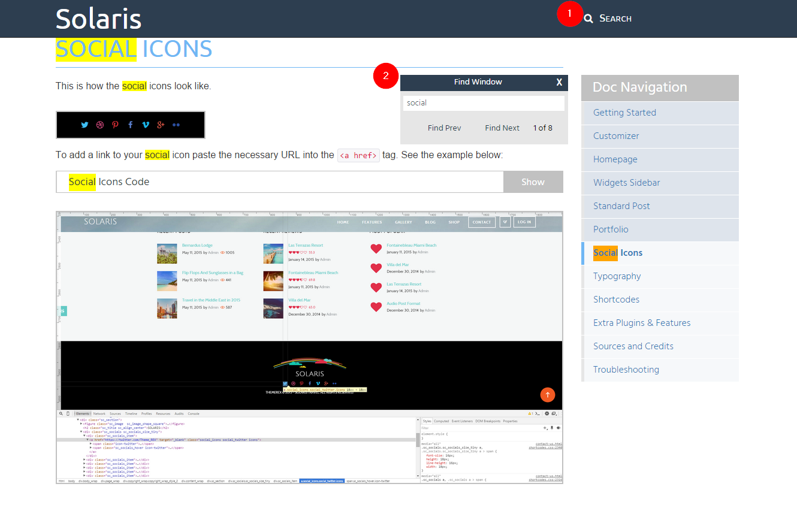Click the Solaris site title
This screenshot has width=797, height=532.
click(x=98, y=19)
